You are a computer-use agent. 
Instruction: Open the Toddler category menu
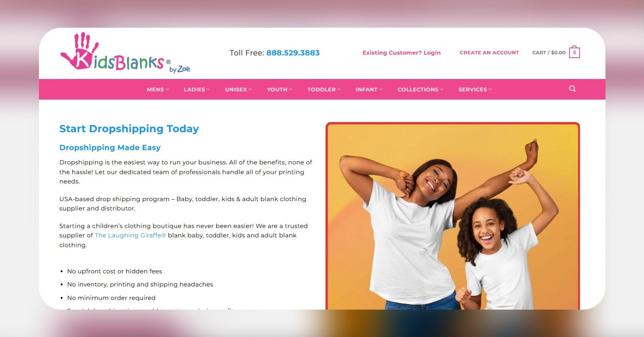pos(324,89)
